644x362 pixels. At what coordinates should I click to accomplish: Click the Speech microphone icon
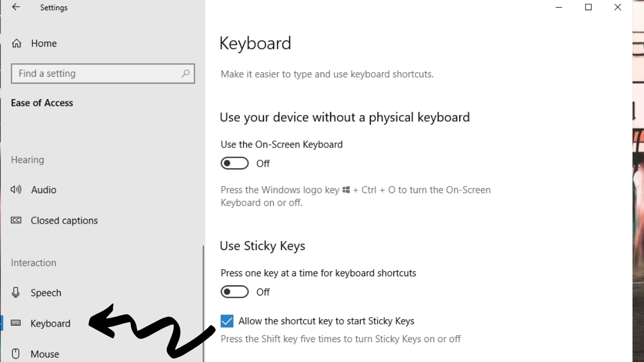(x=16, y=293)
